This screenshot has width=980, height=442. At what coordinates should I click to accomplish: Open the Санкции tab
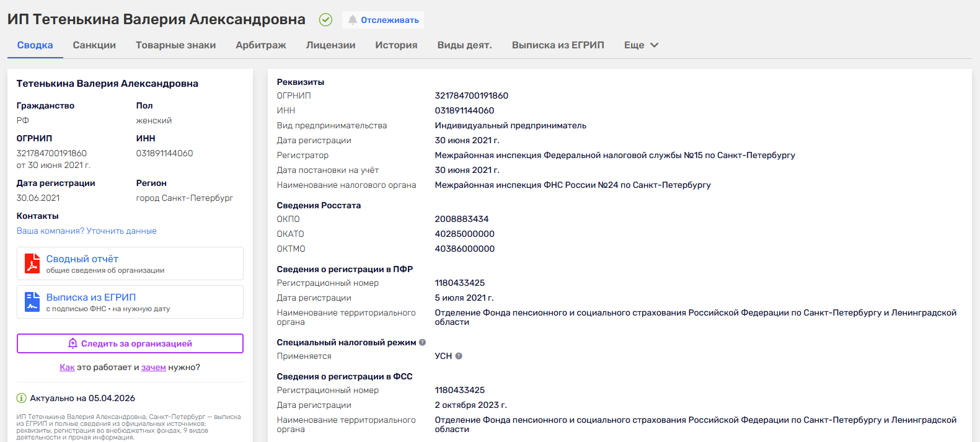[x=94, y=45]
